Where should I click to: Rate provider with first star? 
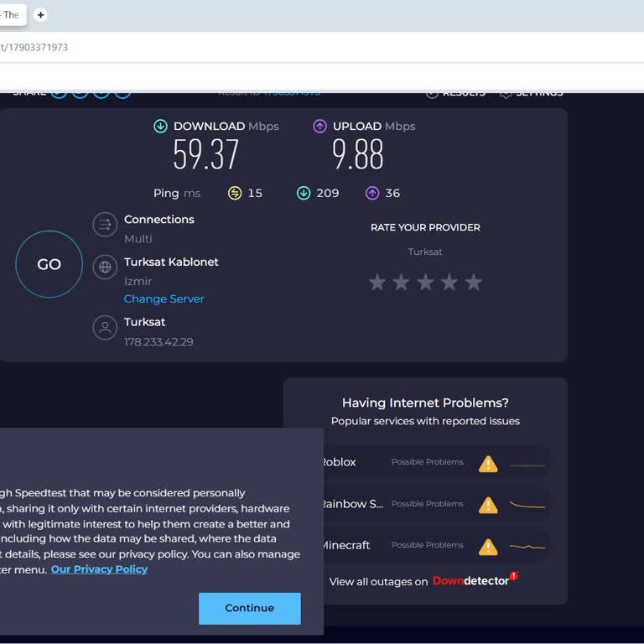[377, 283]
